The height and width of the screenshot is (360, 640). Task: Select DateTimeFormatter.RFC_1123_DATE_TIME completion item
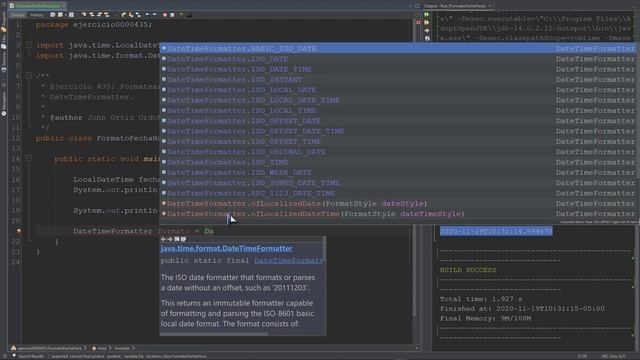point(398,193)
